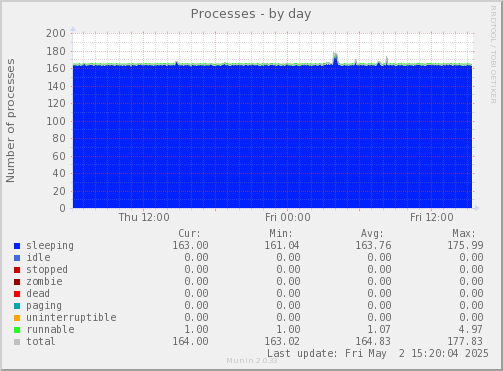Click runnable maximum value 4.97
The height and width of the screenshot is (371, 503).
pos(470,329)
